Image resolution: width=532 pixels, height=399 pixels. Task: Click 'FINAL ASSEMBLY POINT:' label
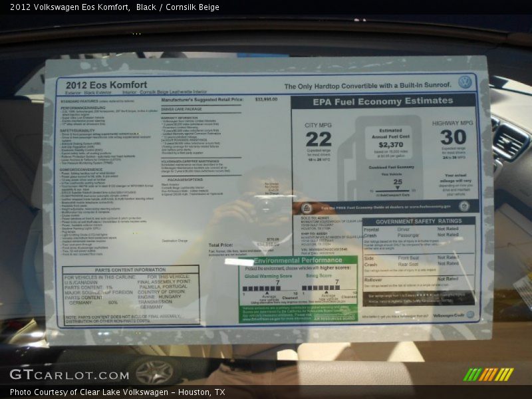164,281
